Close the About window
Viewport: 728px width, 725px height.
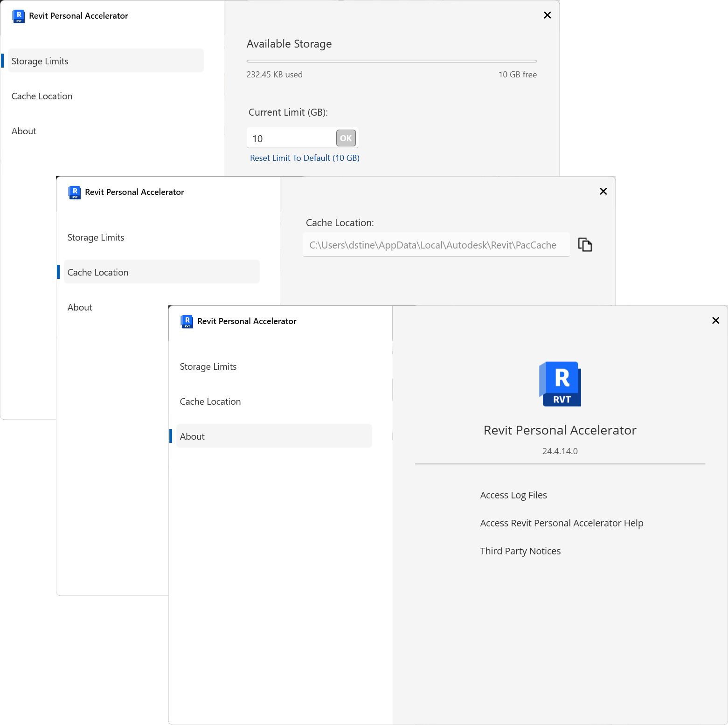point(716,320)
